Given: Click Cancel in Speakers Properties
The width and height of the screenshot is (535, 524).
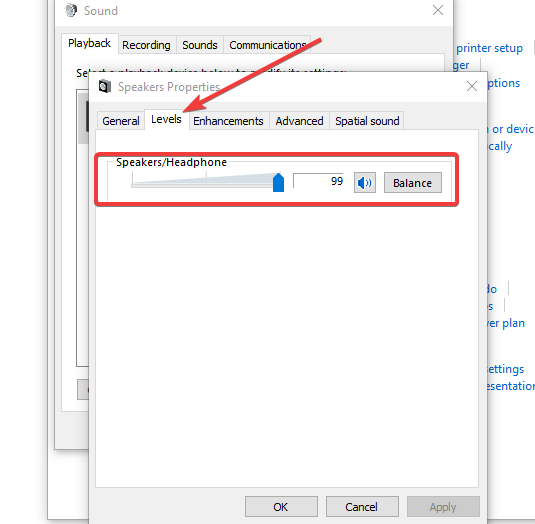Looking at the screenshot, I should [x=362, y=507].
